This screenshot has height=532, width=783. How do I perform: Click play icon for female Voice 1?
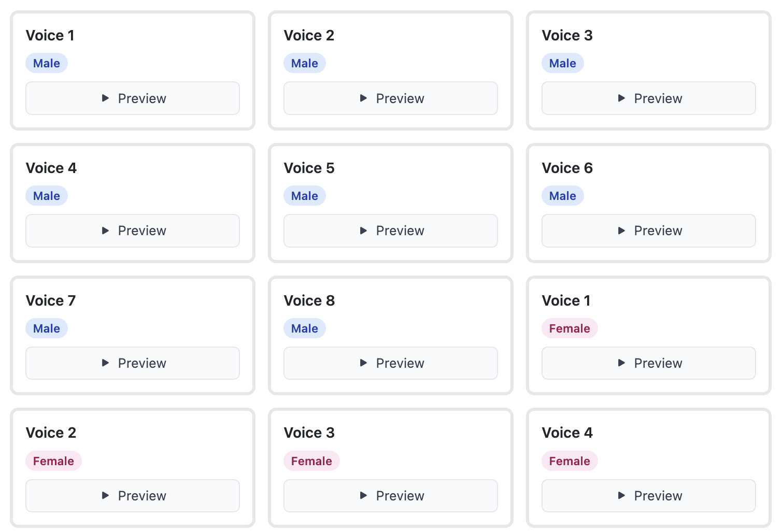pos(622,363)
